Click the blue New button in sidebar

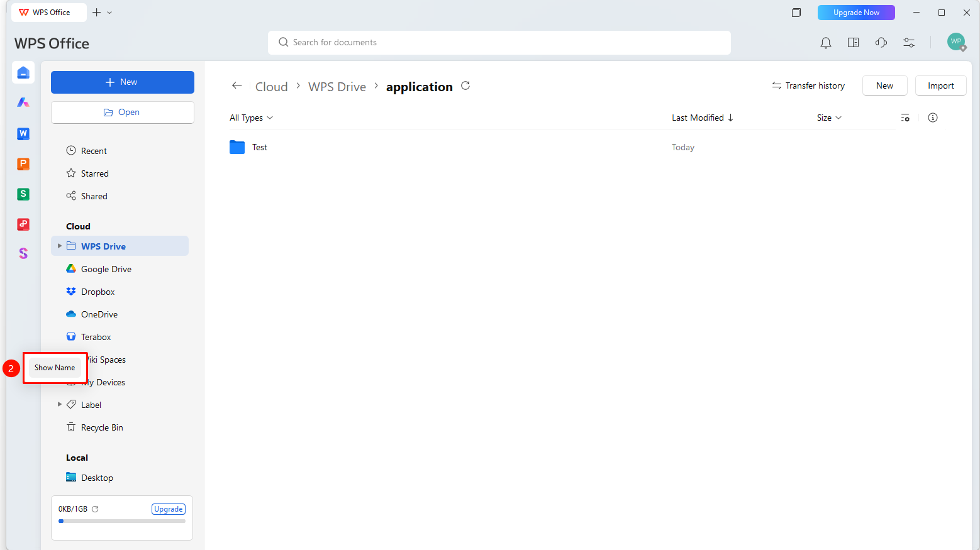pos(123,82)
